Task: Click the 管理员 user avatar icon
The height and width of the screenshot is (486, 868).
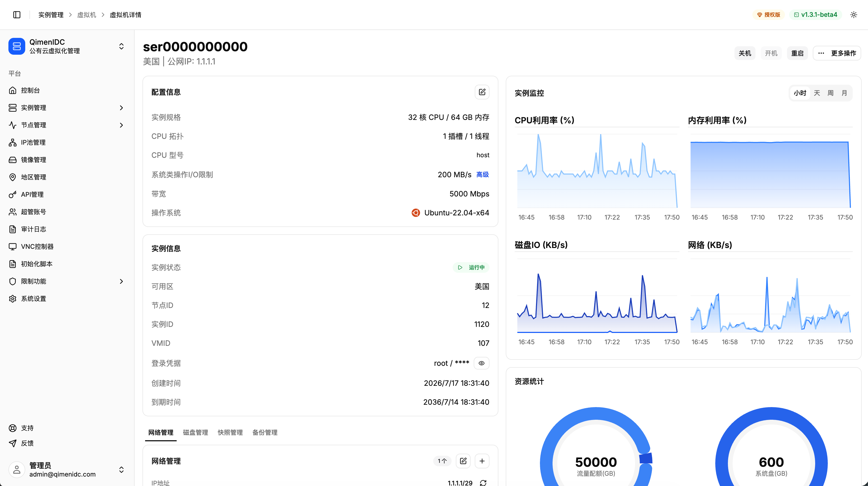Action: (17, 469)
